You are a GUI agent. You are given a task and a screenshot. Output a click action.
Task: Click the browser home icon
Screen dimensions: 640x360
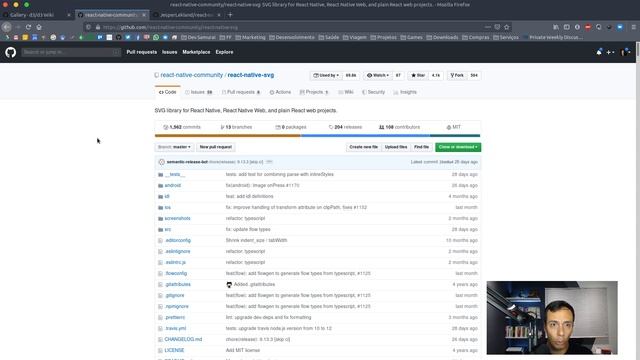[x=39, y=27]
